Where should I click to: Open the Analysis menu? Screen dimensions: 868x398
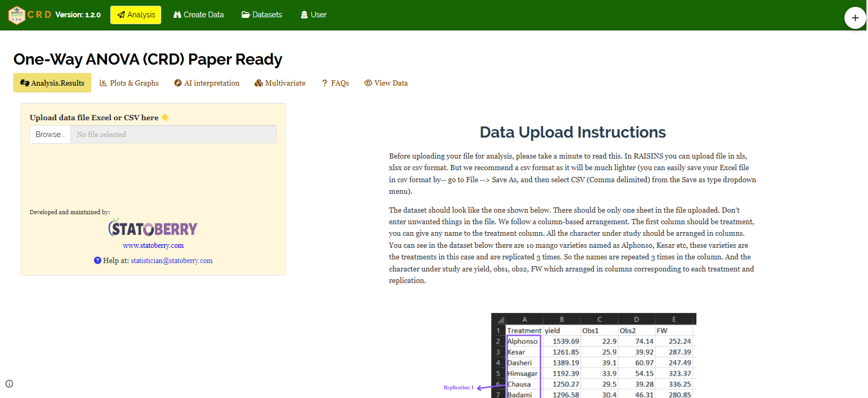pyautogui.click(x=135, y=15)
